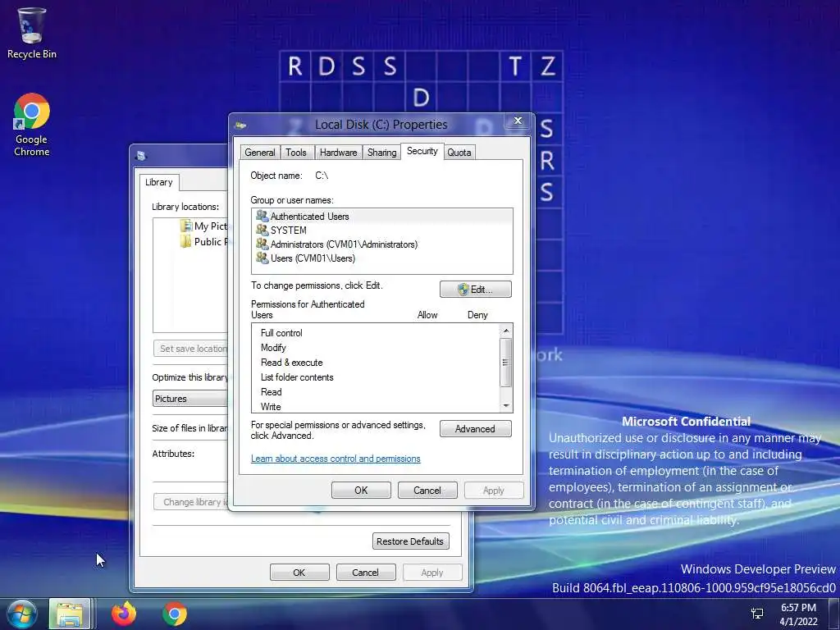Click Set save location button
Screen dimensions: 840x630
(x=190, y=348)
